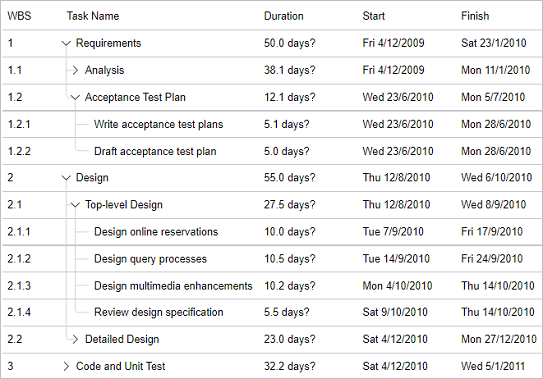Collapse the Requirements task group
The image size is (543, 379).
click(66, 43)
